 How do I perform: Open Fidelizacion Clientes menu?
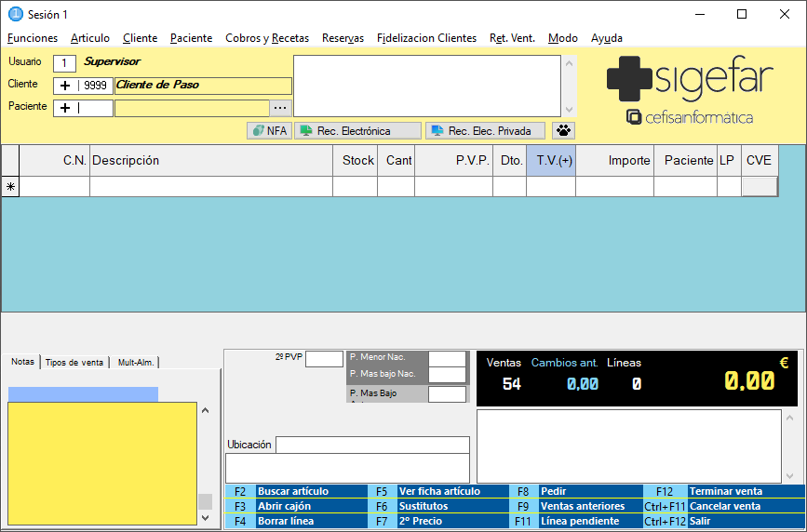(426, 38)
